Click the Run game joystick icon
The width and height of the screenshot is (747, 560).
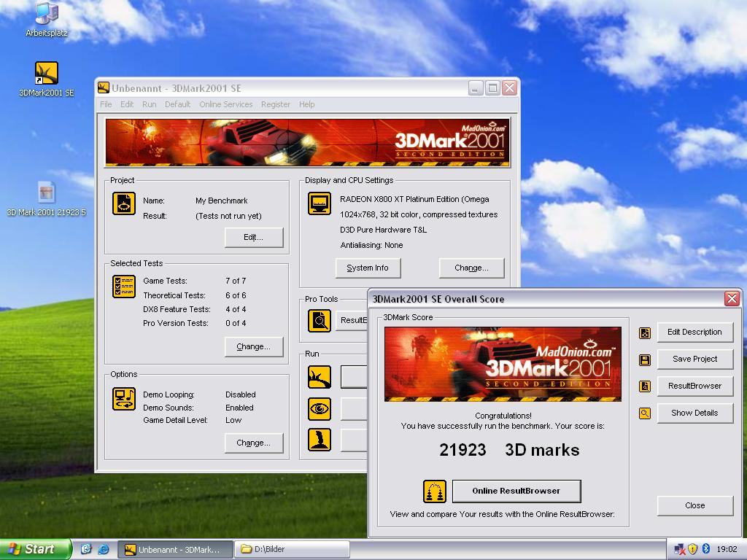pos(320,440)
